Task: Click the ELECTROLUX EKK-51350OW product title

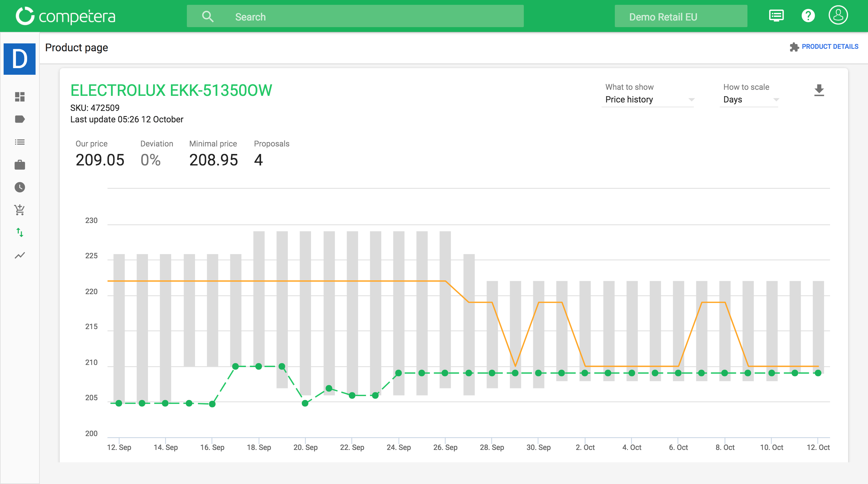Action: click(171, 90)
